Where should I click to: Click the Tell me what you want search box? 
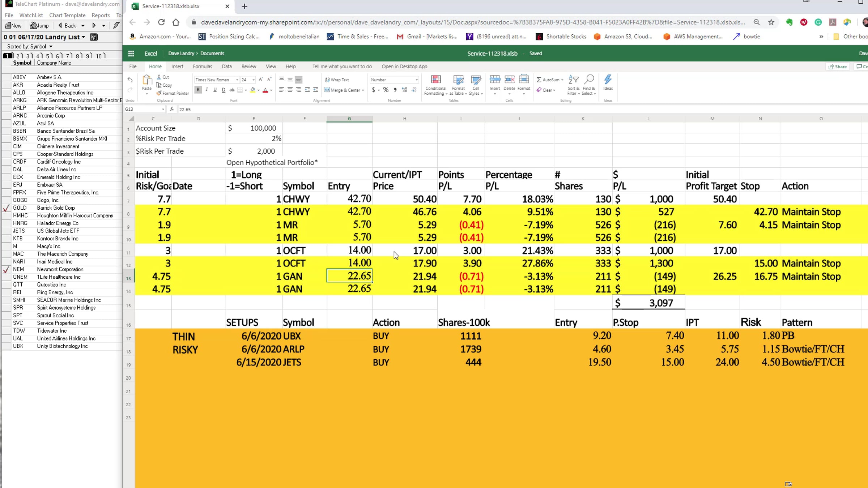pyautogui.click(x=342, y=67)
